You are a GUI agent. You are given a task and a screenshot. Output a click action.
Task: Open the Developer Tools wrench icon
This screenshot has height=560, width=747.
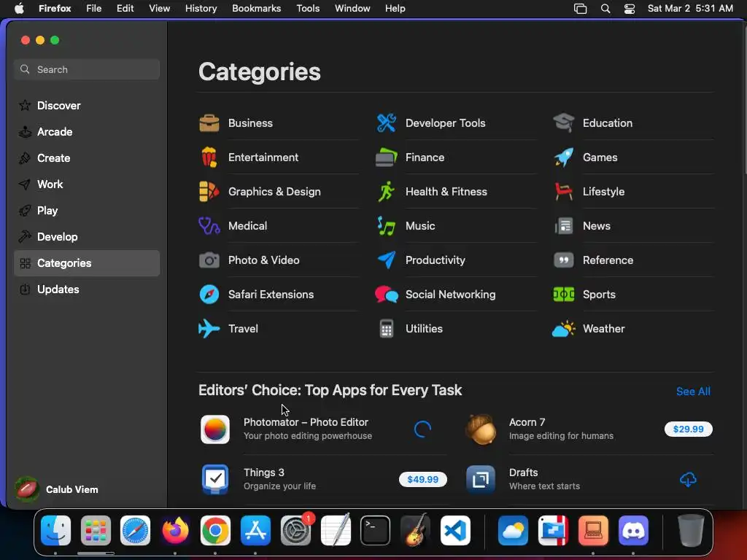(387, 122)
